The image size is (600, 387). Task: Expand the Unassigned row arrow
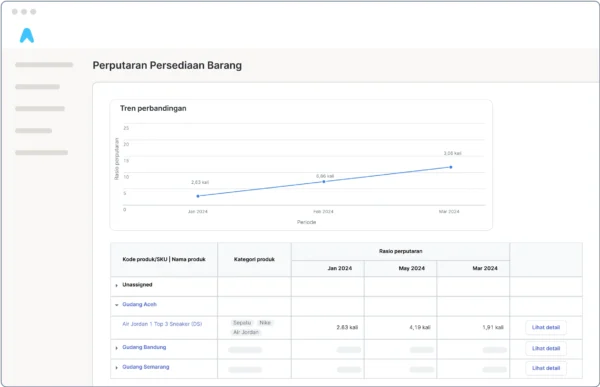pyautogui.click(x=116, y=286)
